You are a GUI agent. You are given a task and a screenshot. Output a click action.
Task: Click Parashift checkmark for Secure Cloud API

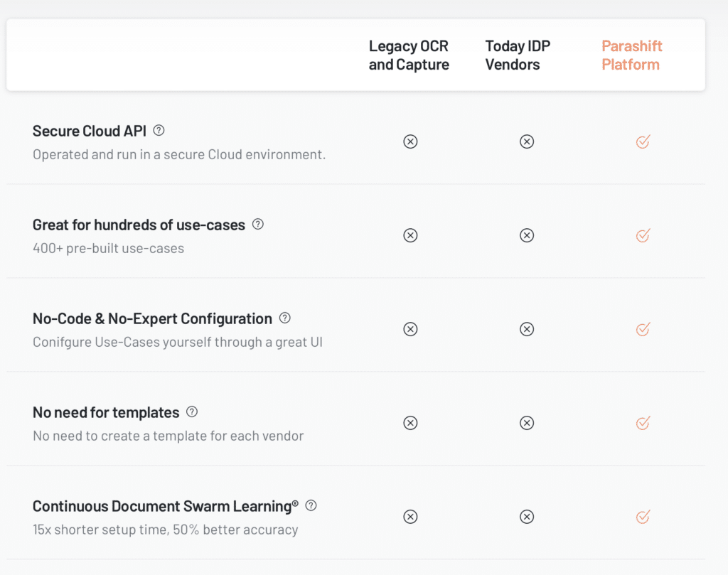(643, 141)
